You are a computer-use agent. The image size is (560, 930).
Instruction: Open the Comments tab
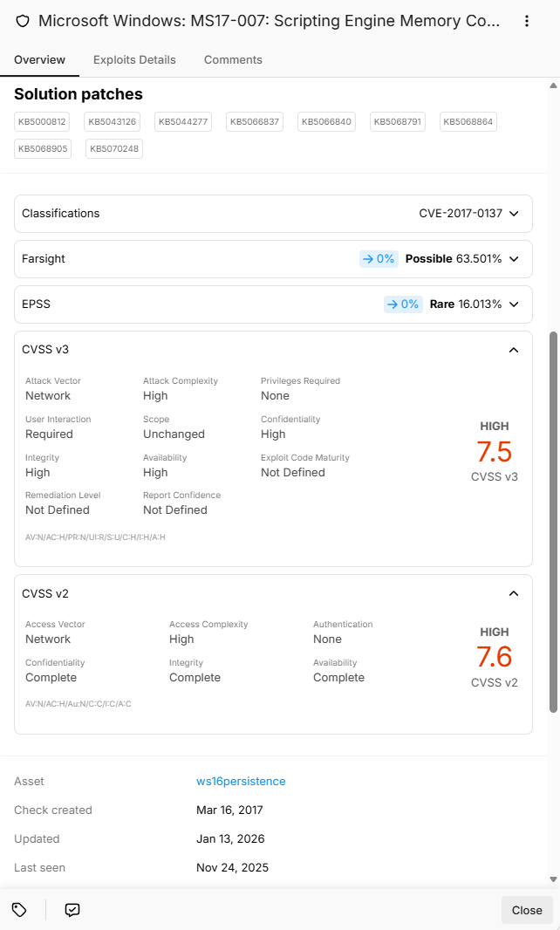point(233,60)
